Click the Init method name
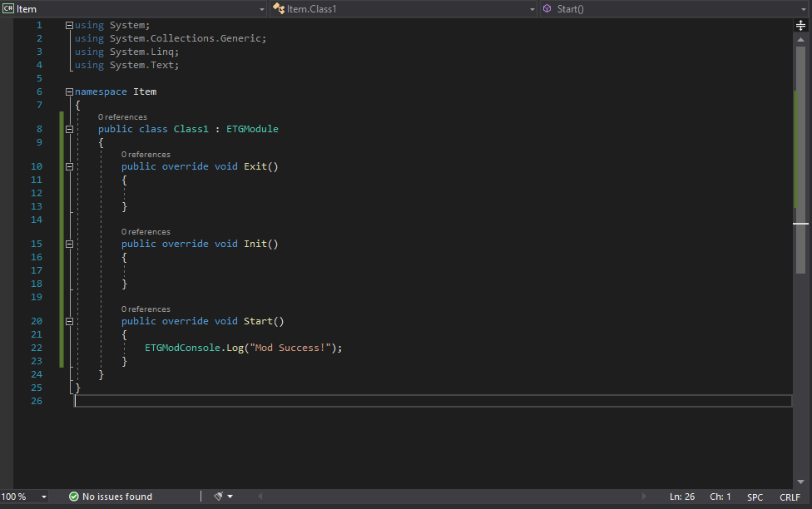812x509 pixels. pos(255,244)
